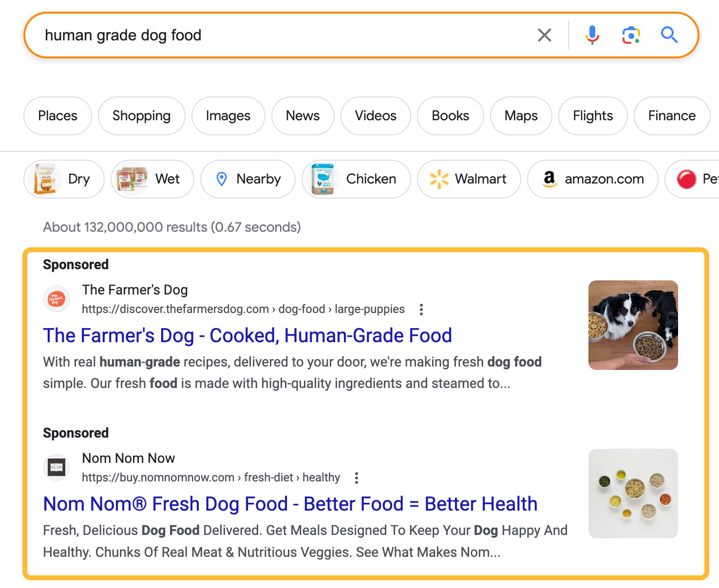Switch to the Images tab
Viewport: 719px width, 588px height.
[x=228, y=116]
